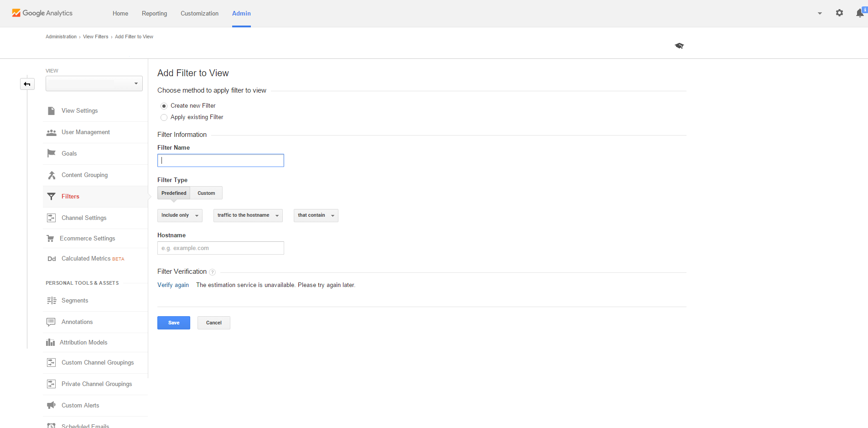Click the Google Analytics logo
This screenshot has width=868, height=428.
click(x=42, y=13)
